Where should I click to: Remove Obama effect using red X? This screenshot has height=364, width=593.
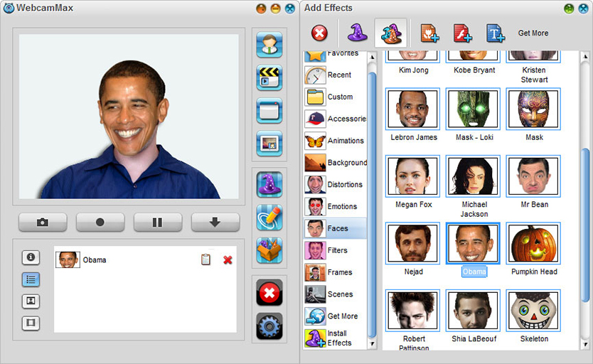tap(228, 259)
